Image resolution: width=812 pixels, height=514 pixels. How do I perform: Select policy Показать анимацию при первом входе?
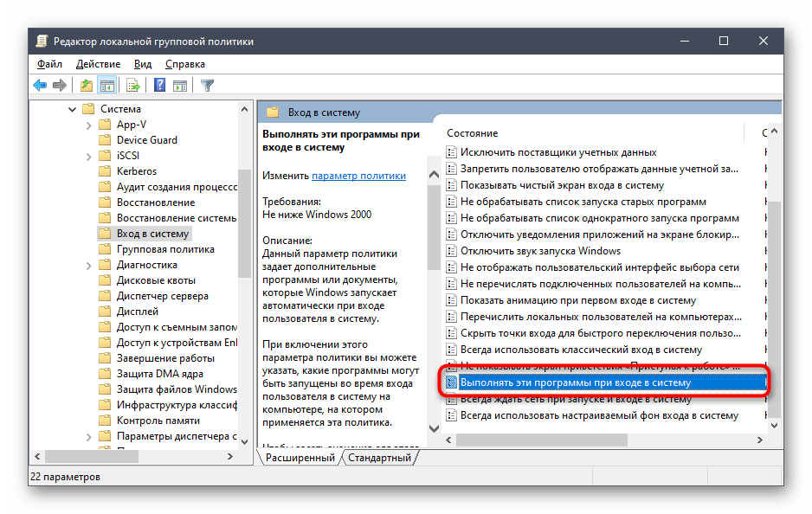(x=577, y=300)
